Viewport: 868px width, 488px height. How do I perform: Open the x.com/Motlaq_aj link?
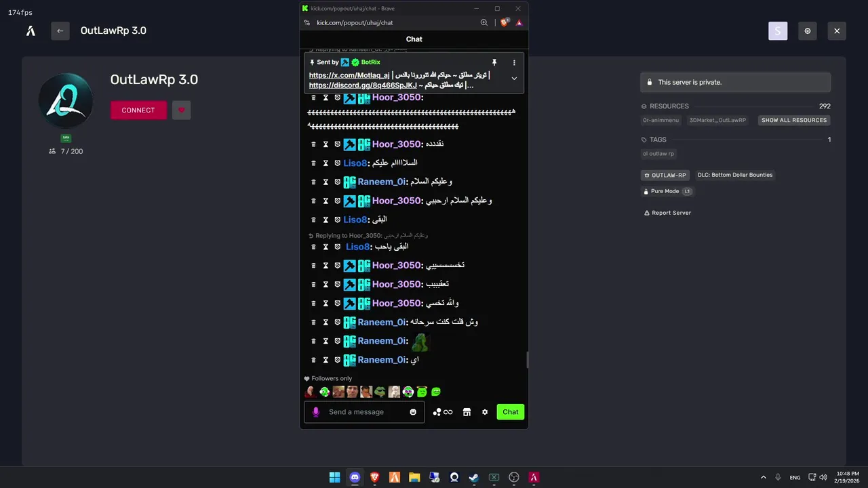click(x=349, y=75)
